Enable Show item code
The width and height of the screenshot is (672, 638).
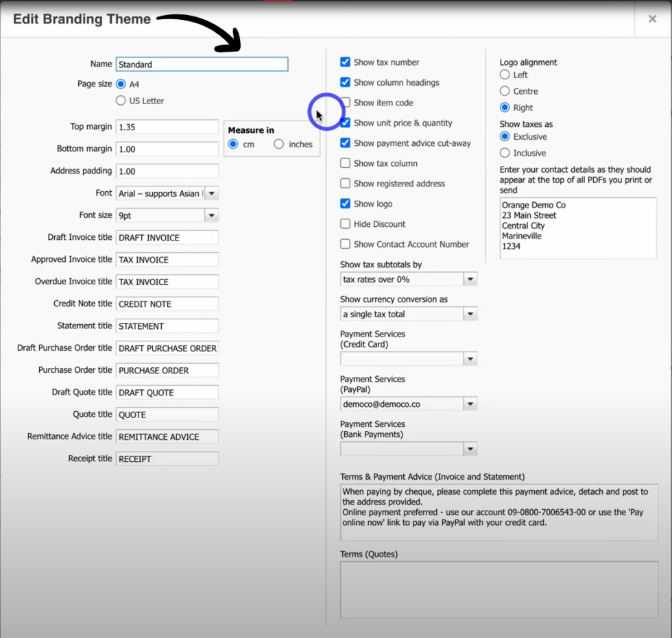click(x=345, y=102)
